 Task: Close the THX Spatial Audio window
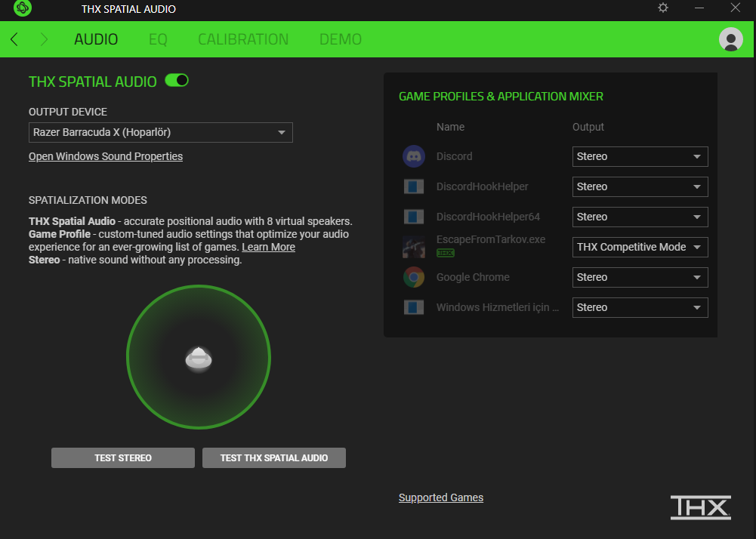click(736, 8)
